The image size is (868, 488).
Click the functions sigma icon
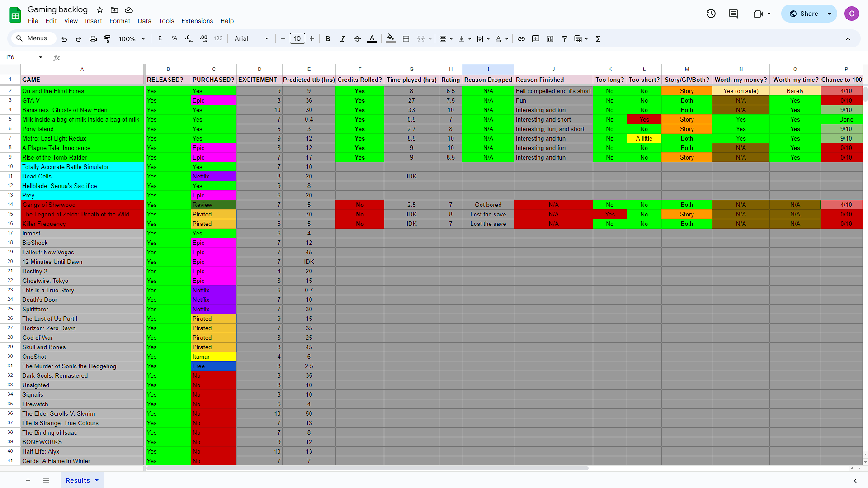tap(598, 39)
